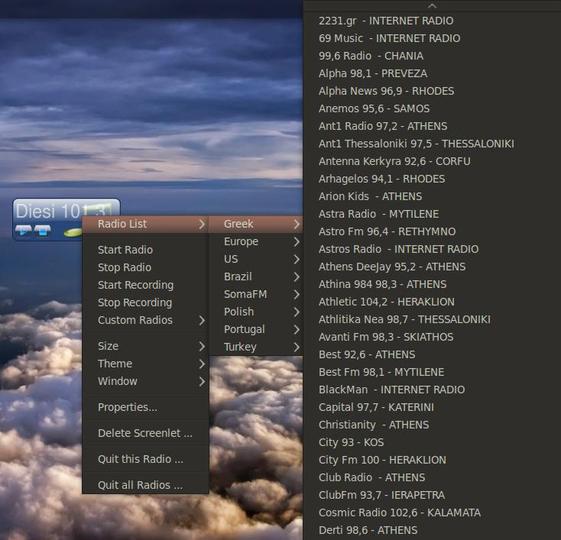561x540 pixels.
Task: Select Astros Radio - INTERNET RADIO
Action: point(432,249)
